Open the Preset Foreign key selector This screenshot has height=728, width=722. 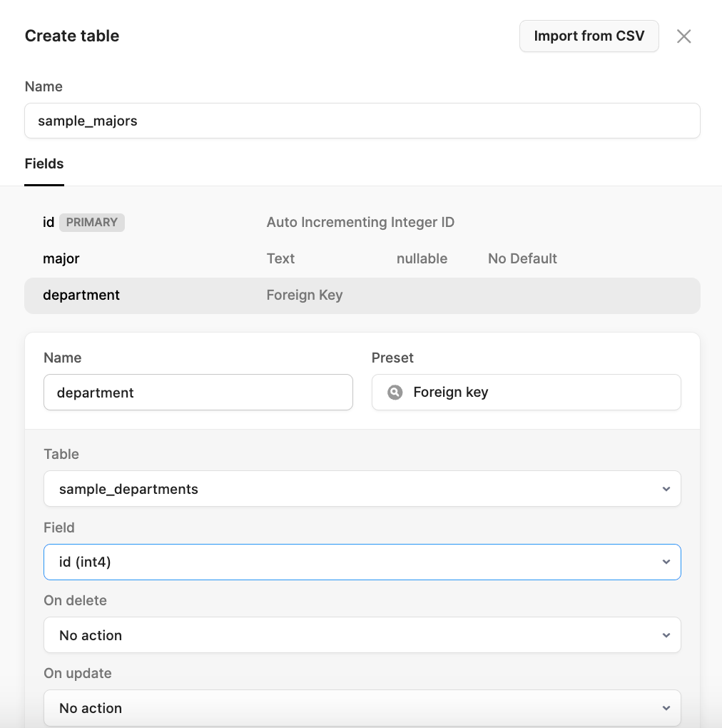pyautogui.click(x=527, y=393)
